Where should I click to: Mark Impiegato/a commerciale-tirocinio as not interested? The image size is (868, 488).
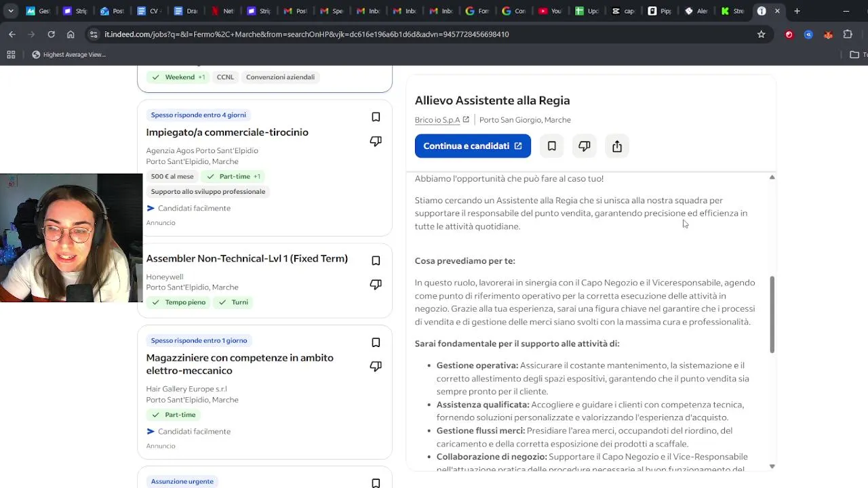click(376, 141)
